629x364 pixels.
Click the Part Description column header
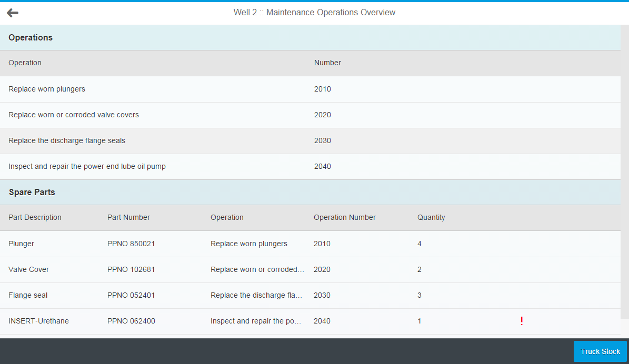pos(35,217)
